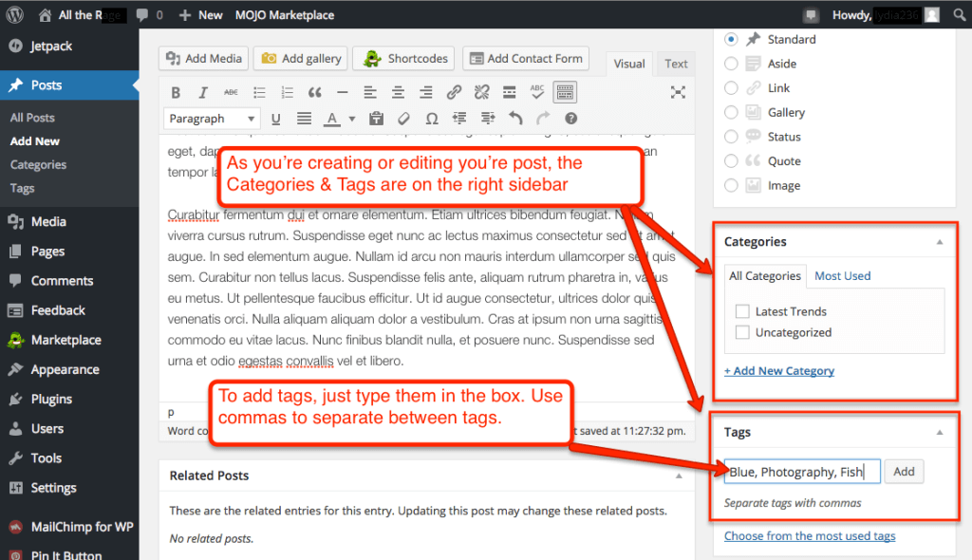Image resolution: width=972 pixels, height=560 pixels.
Task: Select the Link post format
Action: tap(732, 88)
